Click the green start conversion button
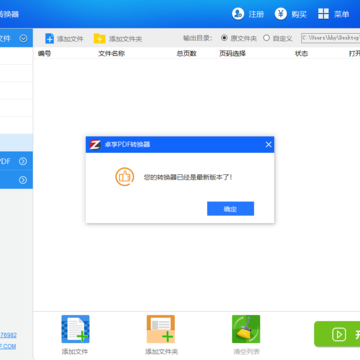The width and height of the screenshot is (360, 360). [x=337, y=334]
